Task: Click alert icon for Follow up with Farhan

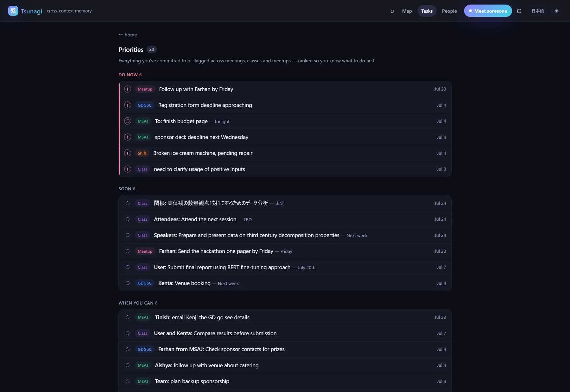Action: coord(128,89)
